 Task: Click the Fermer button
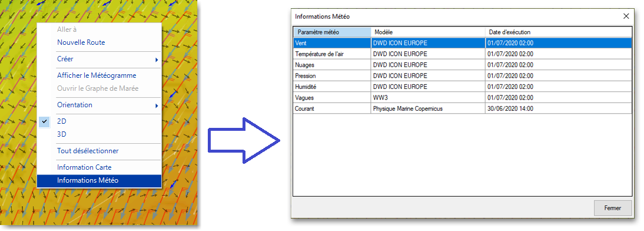click(612, 208)
